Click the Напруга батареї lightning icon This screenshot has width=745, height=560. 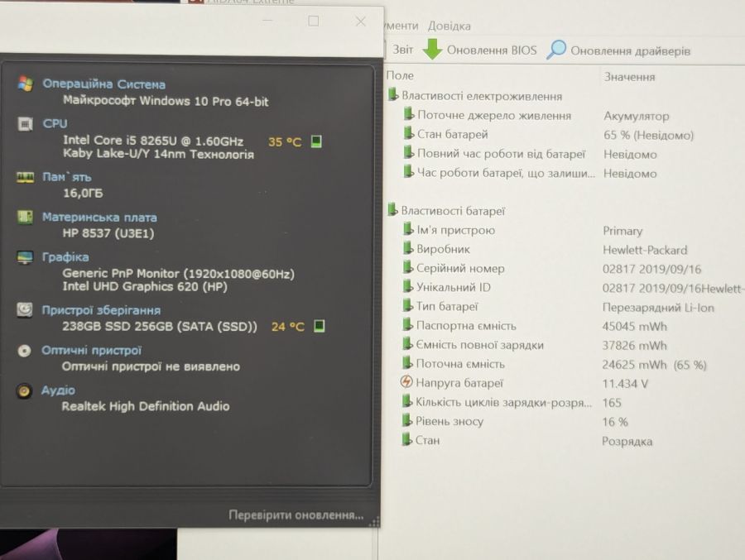point(406,382)
